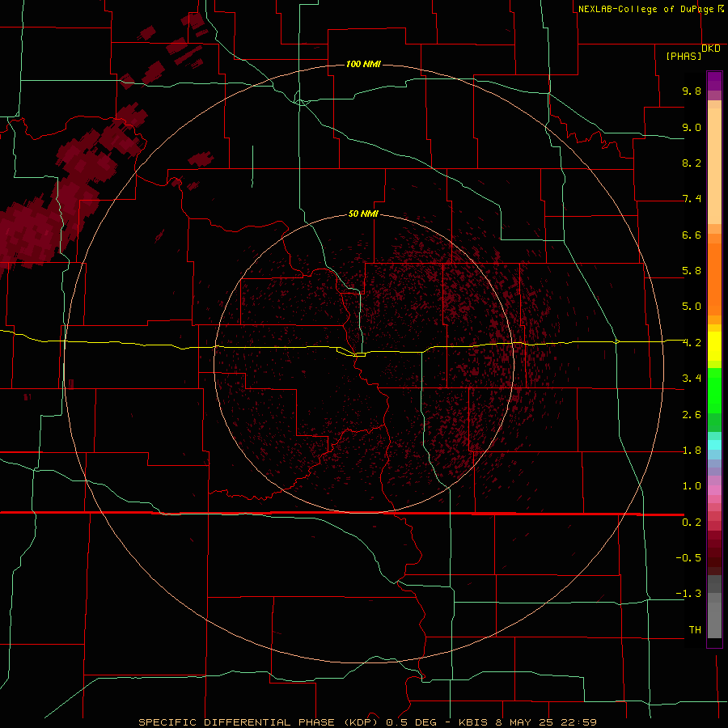Click the -1.3 scale value
Screen dimensions: 728x728
(x=688, y=594)
